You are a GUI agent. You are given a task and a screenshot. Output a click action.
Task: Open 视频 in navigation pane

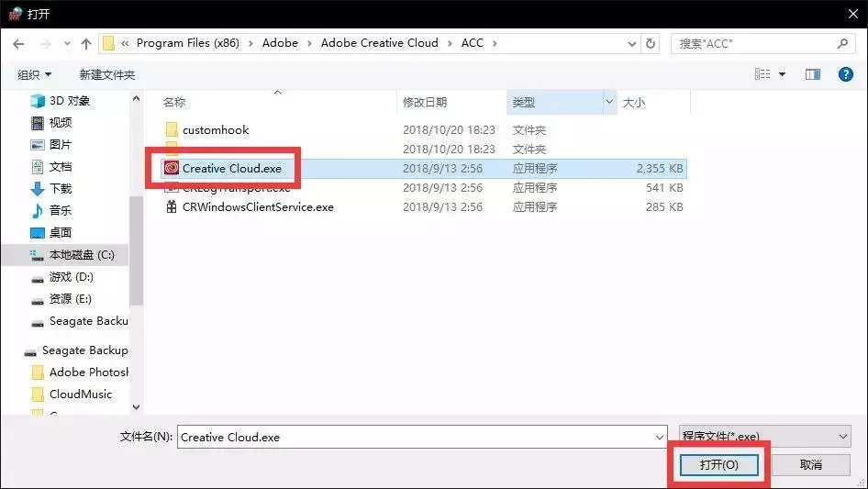pyautogui.click(x=51, y=122)
